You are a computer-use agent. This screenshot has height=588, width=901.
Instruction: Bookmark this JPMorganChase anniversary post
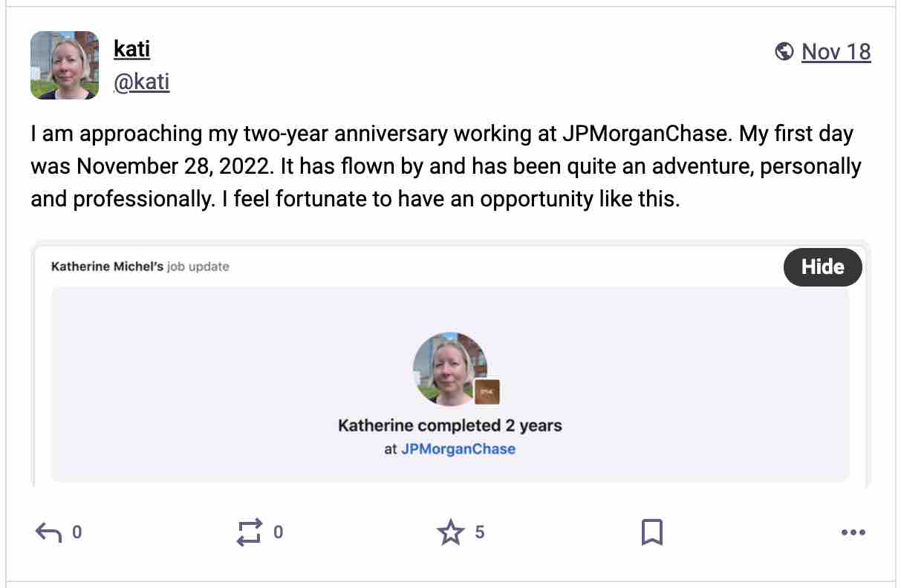pos(651,532)
